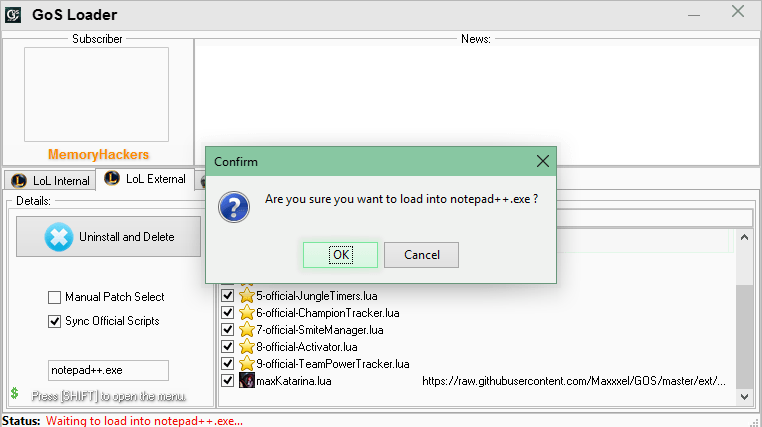762x427 pixels.
Task: Uncheck 9-official-TeamPowerTracker.lua script
Action: 227,363
